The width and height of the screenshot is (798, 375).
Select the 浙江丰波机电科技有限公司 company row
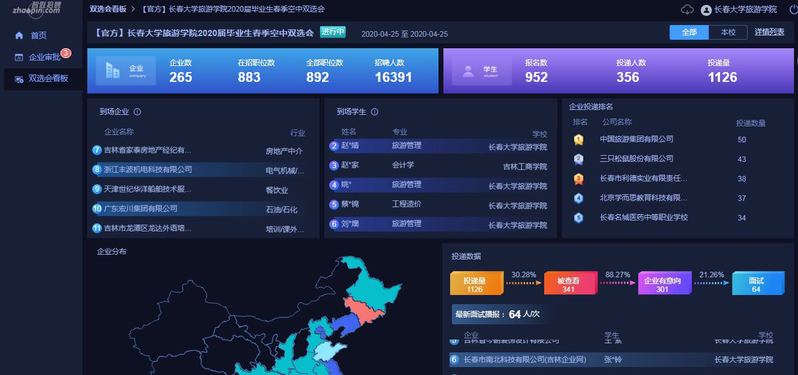pos(198,169)
